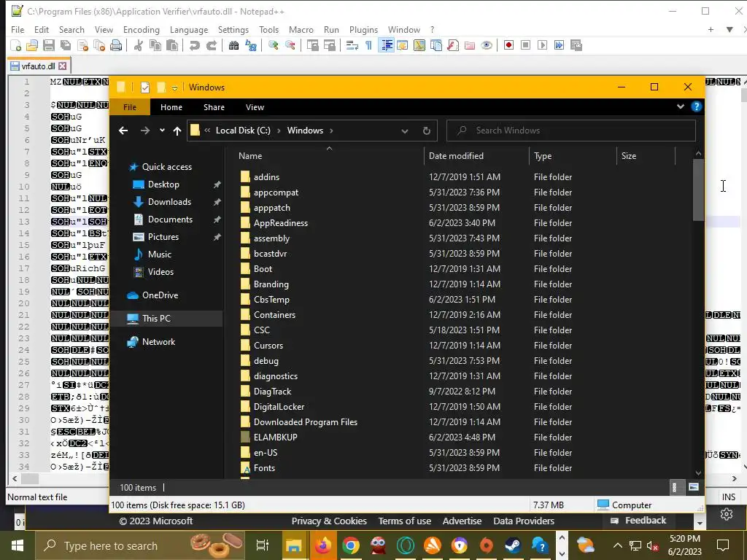Click the Redo arrow in Notepad++ toolbar
The height and width of the screenshot is (560, 747).
tap(212, 45)
